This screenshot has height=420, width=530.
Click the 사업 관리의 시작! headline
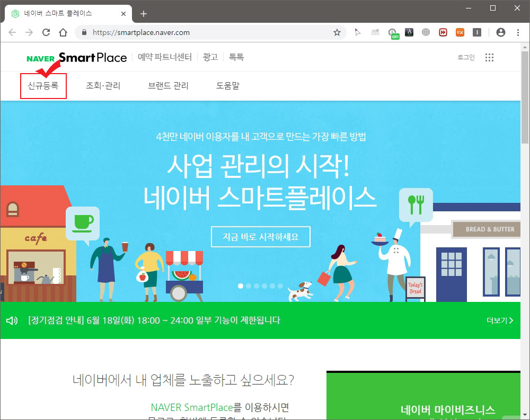[259, 166]
